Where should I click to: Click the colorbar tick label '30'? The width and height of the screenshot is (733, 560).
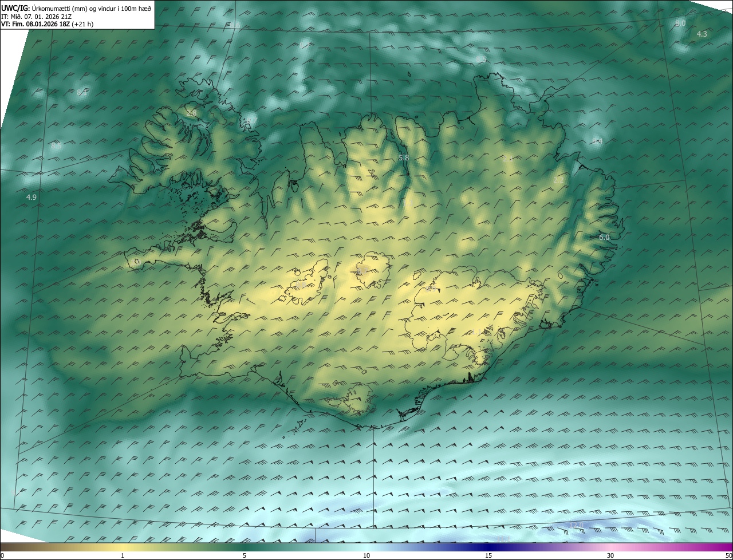coord(610,555)
